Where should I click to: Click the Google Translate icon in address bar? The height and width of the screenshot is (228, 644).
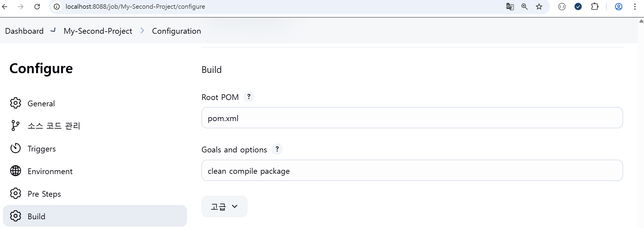tap(510, 7)
